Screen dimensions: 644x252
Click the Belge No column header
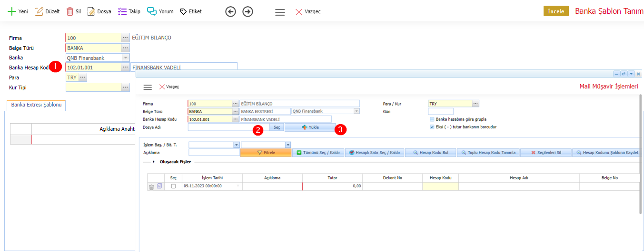point(609,178)
